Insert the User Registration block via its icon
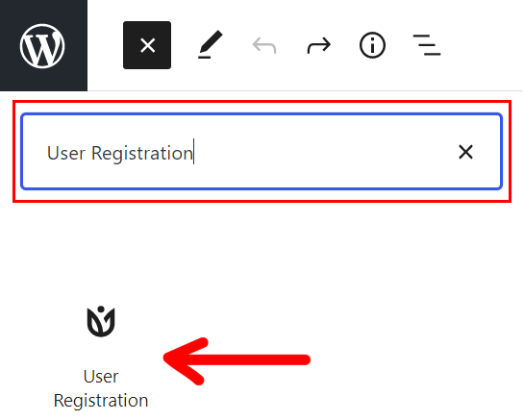The height and width of the screenshot is (420, 524). [101, 321]
